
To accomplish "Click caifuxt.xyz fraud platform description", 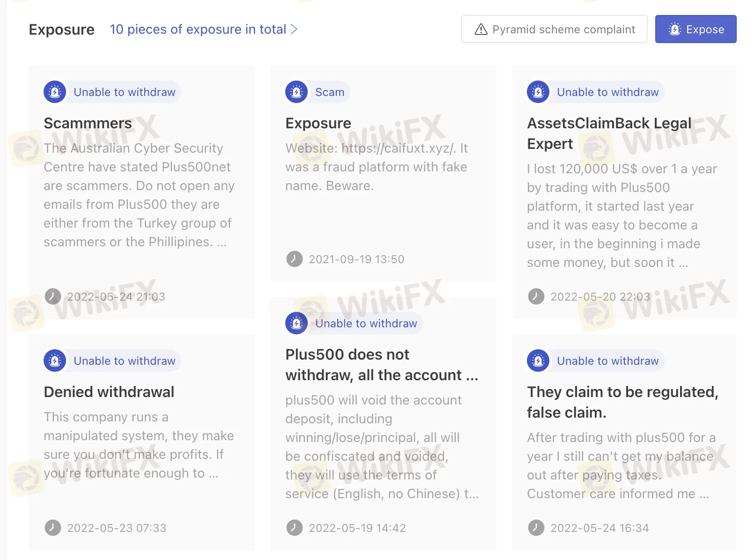I will (x=377, y=167).
